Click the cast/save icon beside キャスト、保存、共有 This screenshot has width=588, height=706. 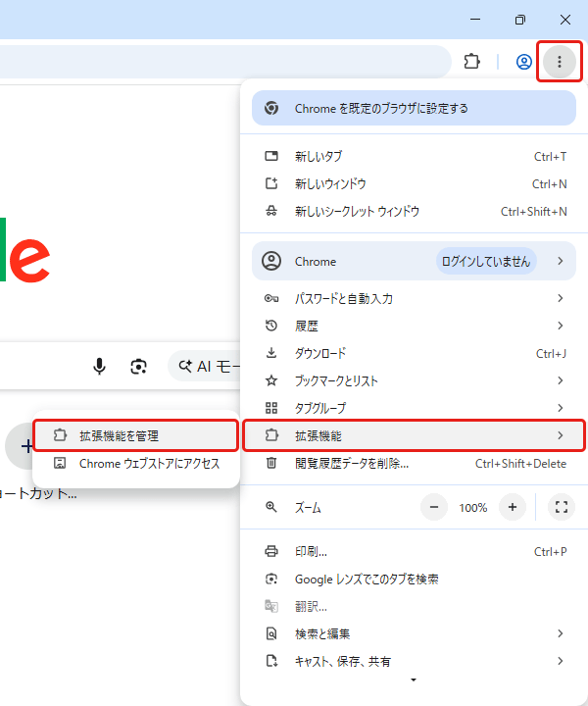271,661
